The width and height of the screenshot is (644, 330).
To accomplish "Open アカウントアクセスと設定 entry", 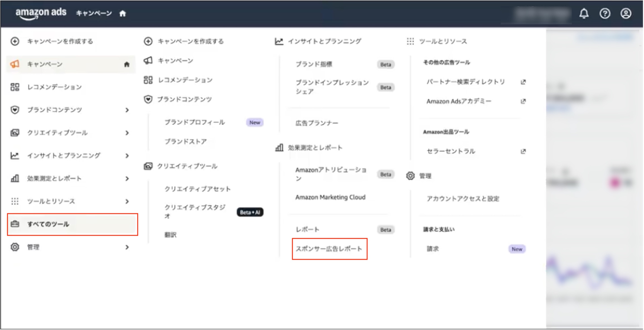I will [x=463, y=199].
